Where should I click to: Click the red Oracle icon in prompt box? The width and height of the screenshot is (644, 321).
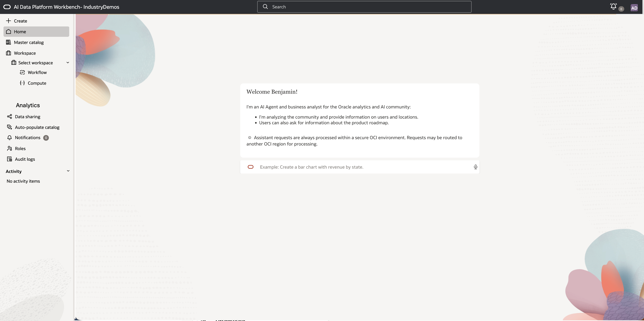click(251, 167)
